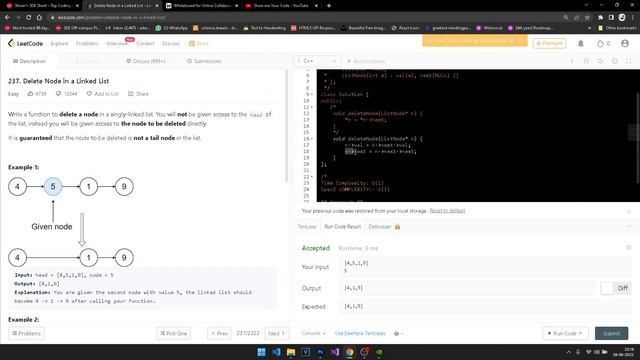The height and width of the screenshot is (360, 640).
Task: Reset code to default icon
Action: pos(600,61)
